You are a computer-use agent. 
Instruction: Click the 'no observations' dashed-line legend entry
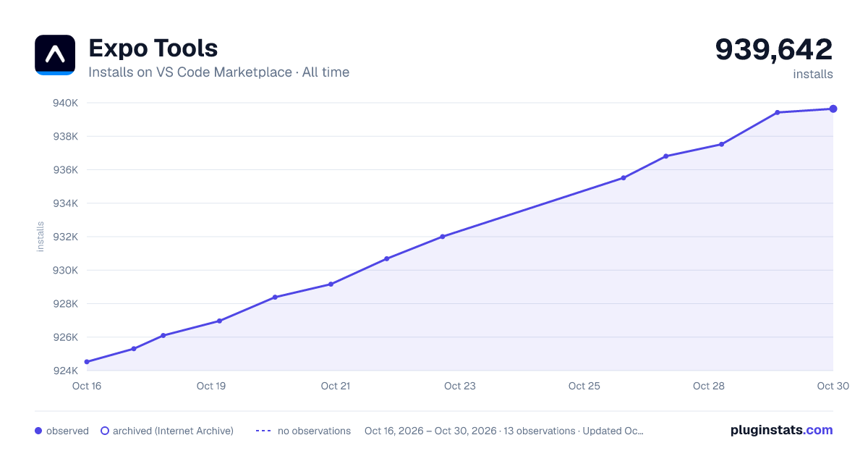[x=303, y=431]
